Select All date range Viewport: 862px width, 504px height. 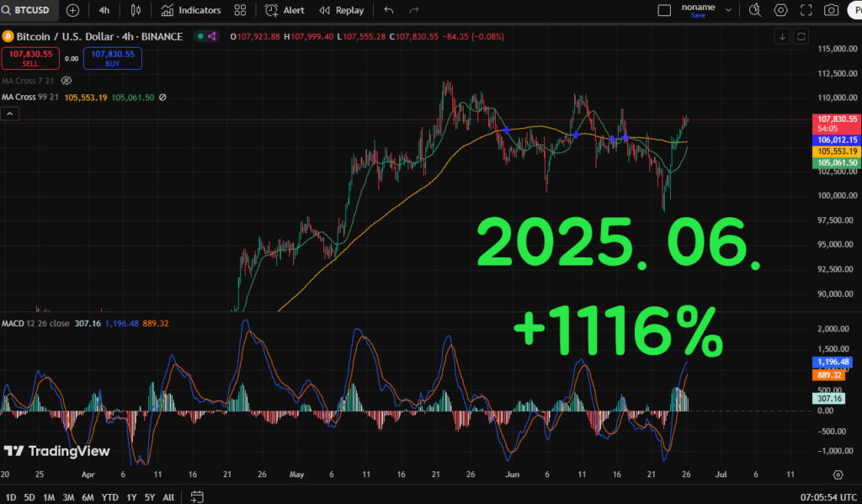pos(168,497)
